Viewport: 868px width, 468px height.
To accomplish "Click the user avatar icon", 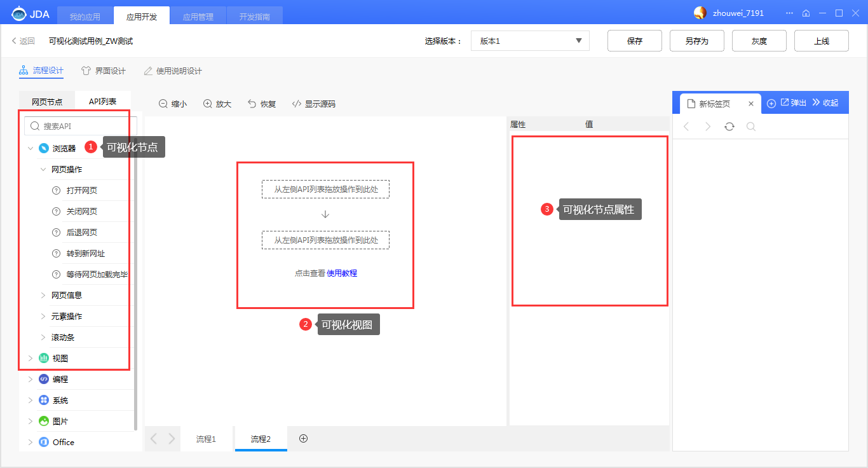I will [700, 13].
